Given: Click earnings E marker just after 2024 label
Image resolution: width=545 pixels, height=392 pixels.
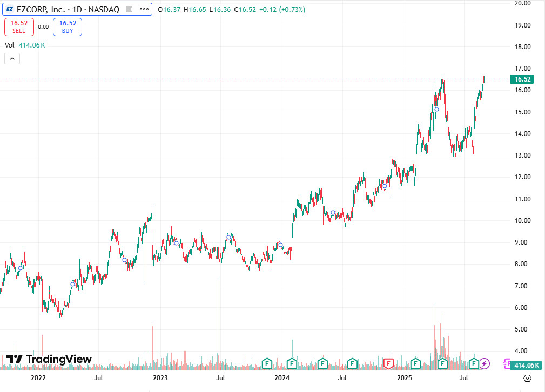Looking at the screenshot, I should [x=292, y=364].
